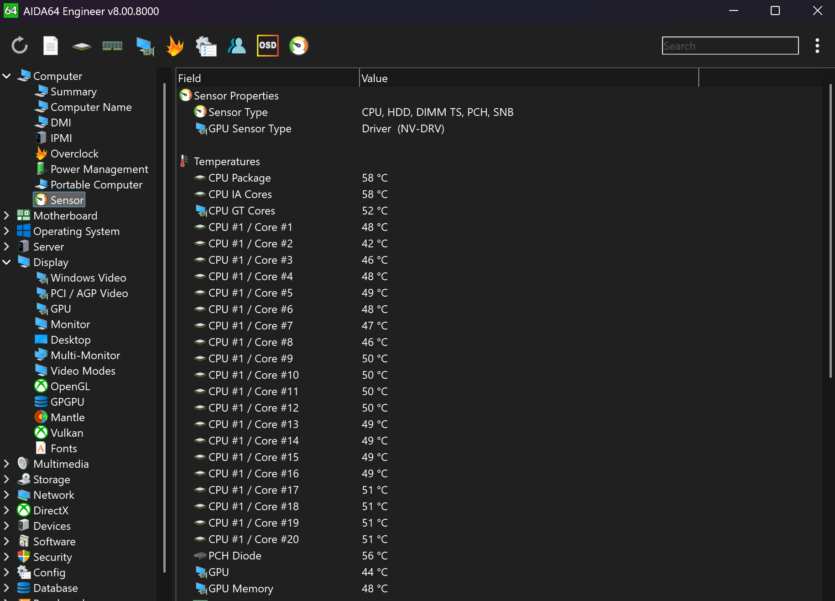Open cache and memory benchmark icon
This screenshot has height=601, width=835.
tap(112, 46)
